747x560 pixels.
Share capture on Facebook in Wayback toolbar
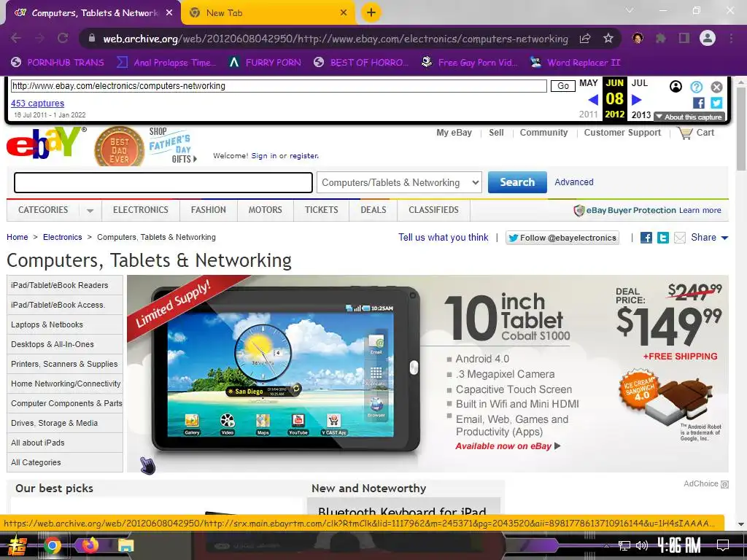point(698,103)
